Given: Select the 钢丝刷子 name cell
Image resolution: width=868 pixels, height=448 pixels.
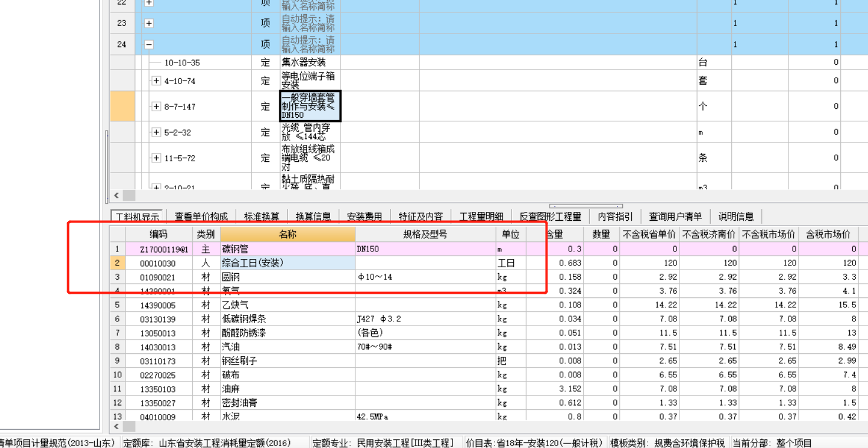Looking at the screenshot, I should [288, 361].
